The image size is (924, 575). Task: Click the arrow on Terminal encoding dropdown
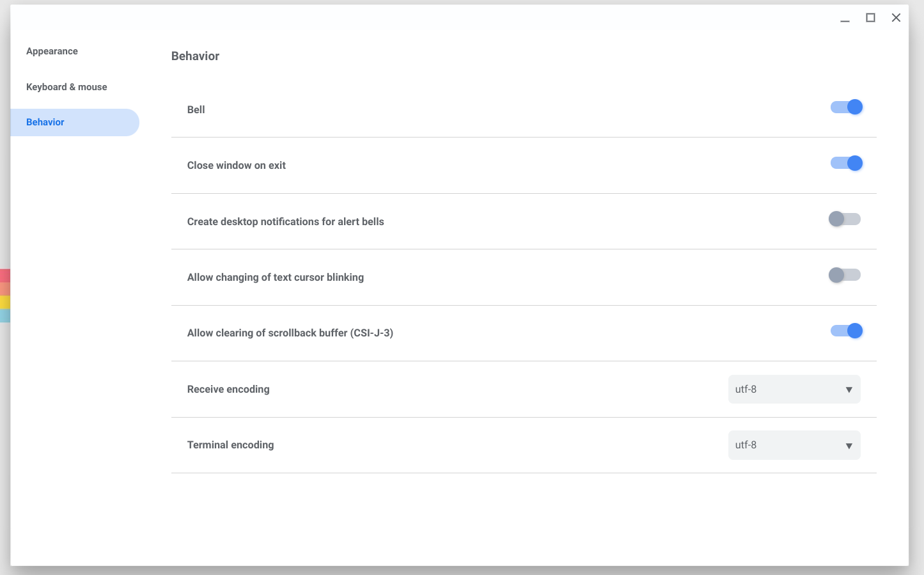849,446
